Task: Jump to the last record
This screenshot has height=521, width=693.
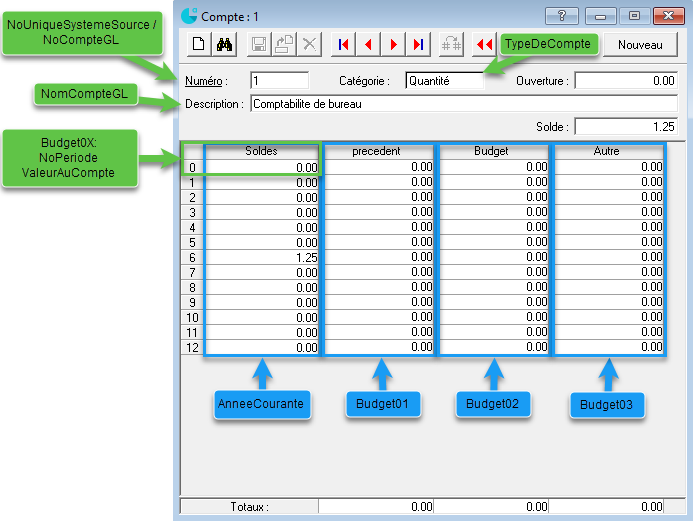Action: click(x=418, y=44)
